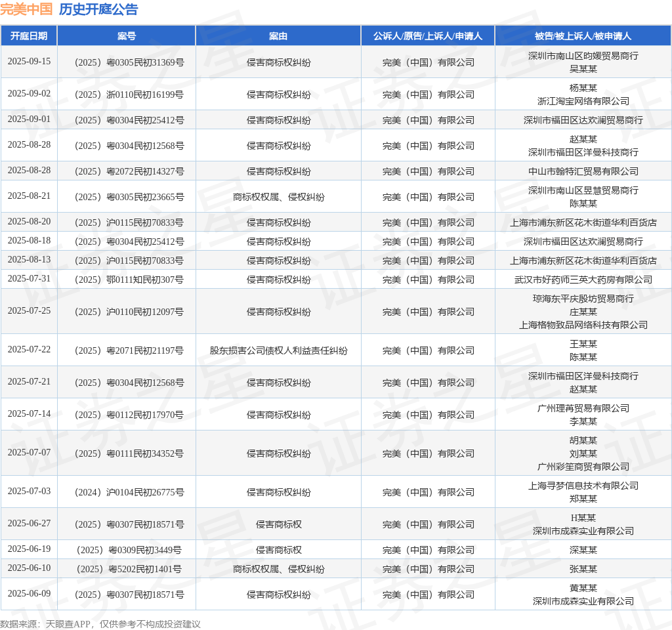The height and width of the screenshot is (630, 672).
Task: Click the 完美中国 title text
Action: [x=26, y=9]
